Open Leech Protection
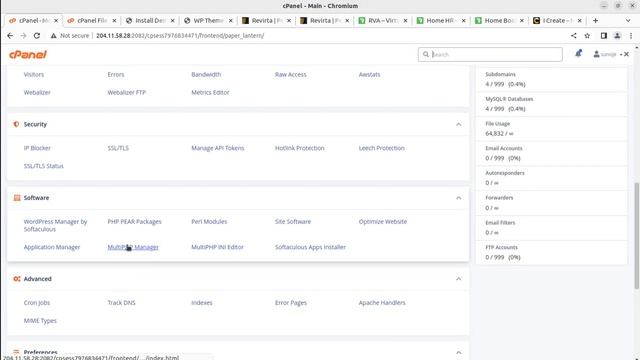This screenshot has height=360, width=640. click(382, 148)
